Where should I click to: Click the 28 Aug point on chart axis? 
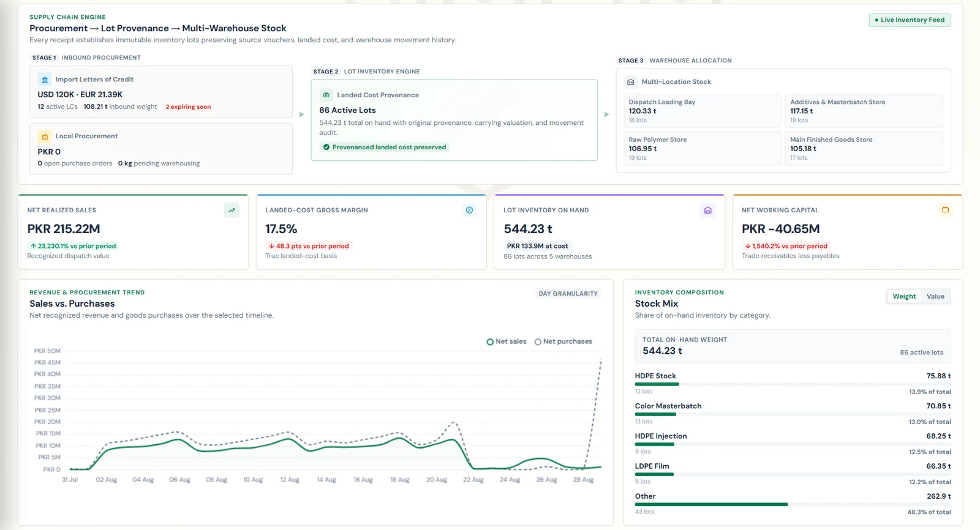[583, 480]
